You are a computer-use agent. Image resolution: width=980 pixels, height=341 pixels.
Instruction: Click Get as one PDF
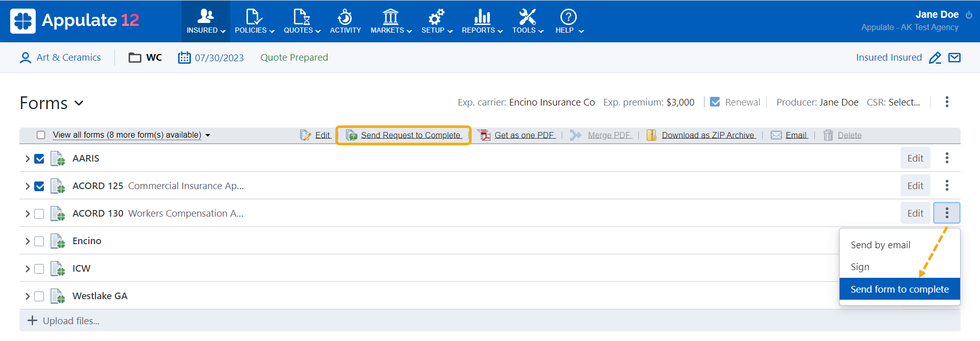[x=517, y=135]
